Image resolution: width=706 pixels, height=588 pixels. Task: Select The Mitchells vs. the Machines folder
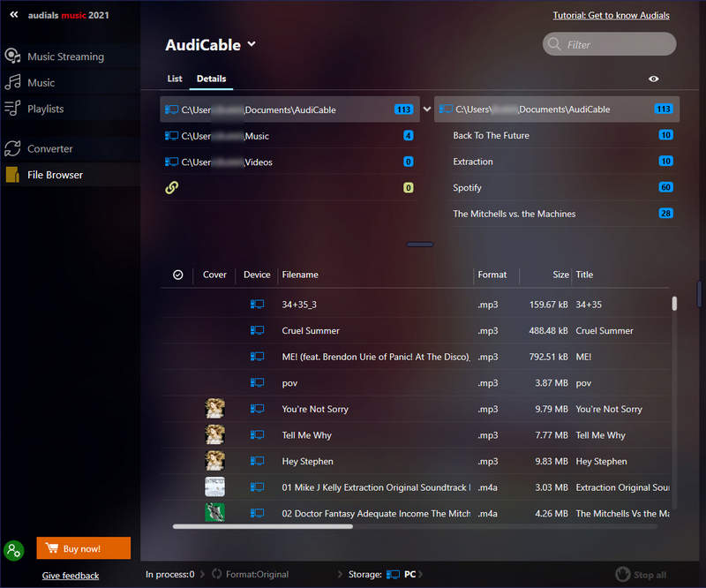[x=514, y=214]
